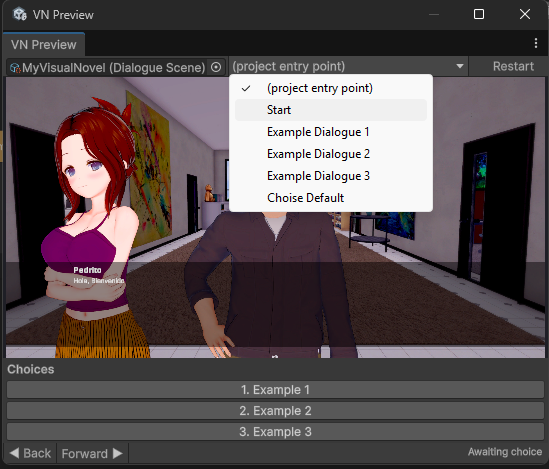Step Forward to next dialogue line
The width and height of the screenshot is (549, 469).
pyautogui.click(x=92, y=453)
